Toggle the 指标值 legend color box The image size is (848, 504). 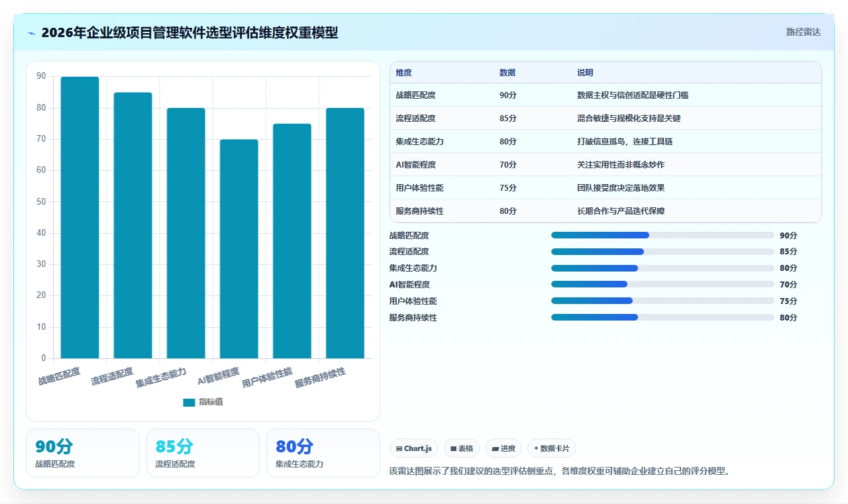189,402
